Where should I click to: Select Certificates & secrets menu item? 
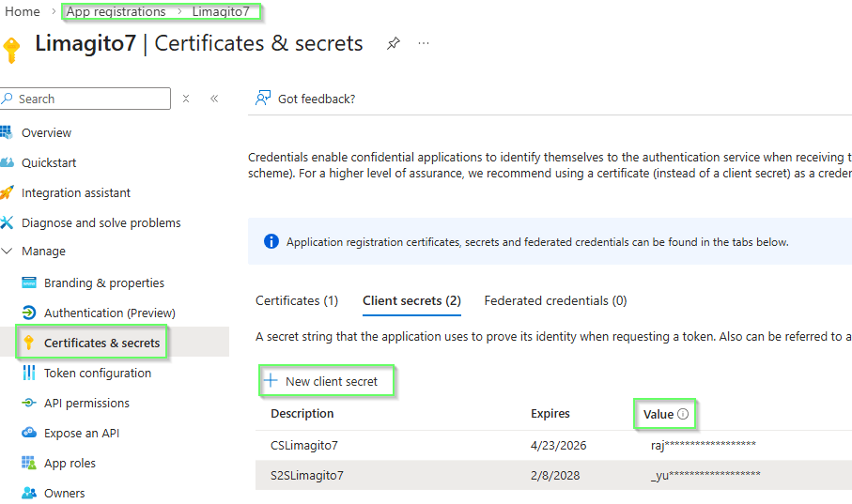click(x=102, y=343)
